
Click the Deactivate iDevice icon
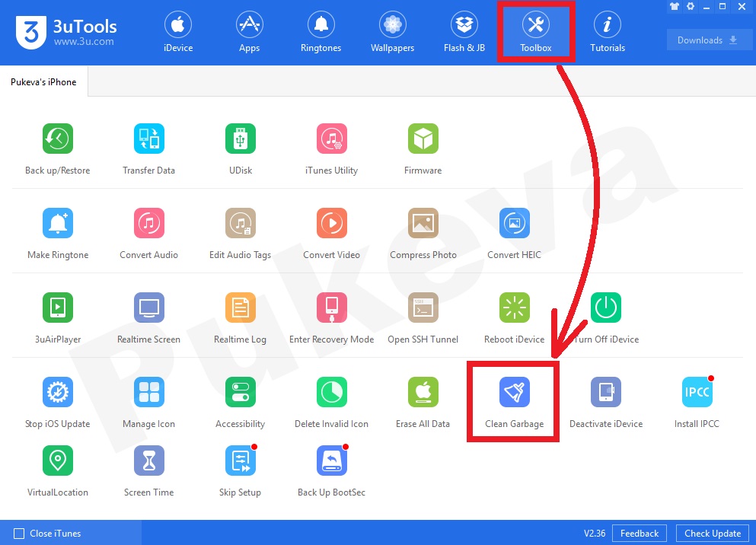pyautogui.click(x=605, y=392)
